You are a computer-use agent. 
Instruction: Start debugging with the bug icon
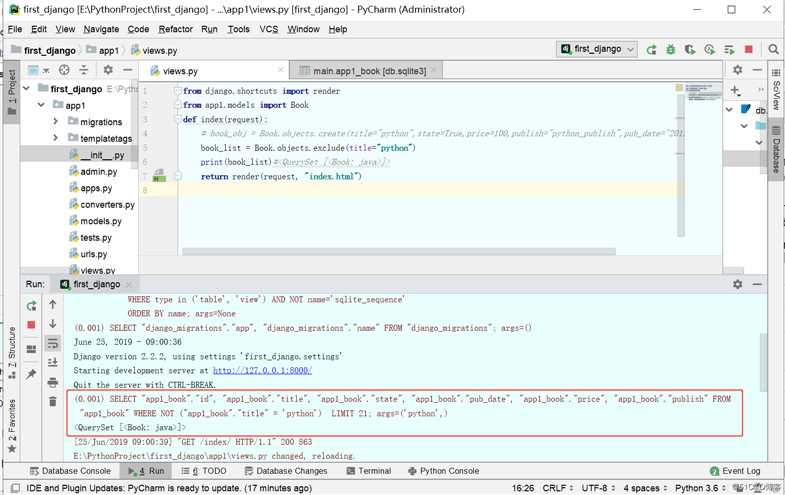670,50
